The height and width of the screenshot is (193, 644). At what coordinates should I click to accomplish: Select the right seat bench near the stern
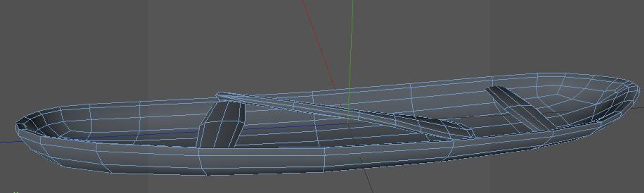pyautogui.click(x=521, y=108)
